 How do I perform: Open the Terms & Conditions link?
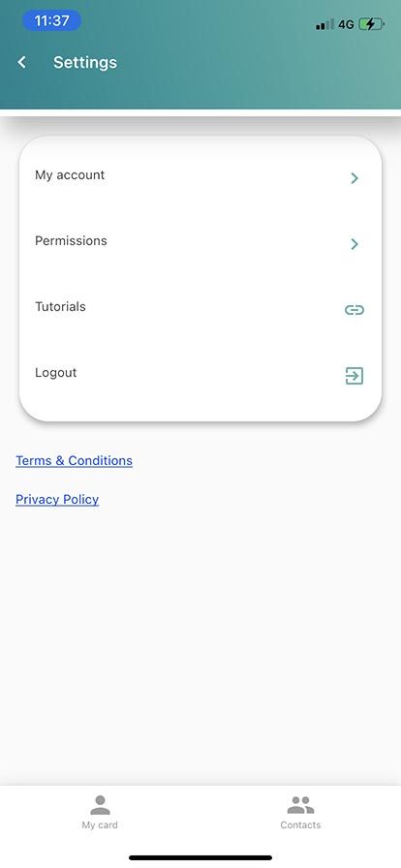(75, 460)
